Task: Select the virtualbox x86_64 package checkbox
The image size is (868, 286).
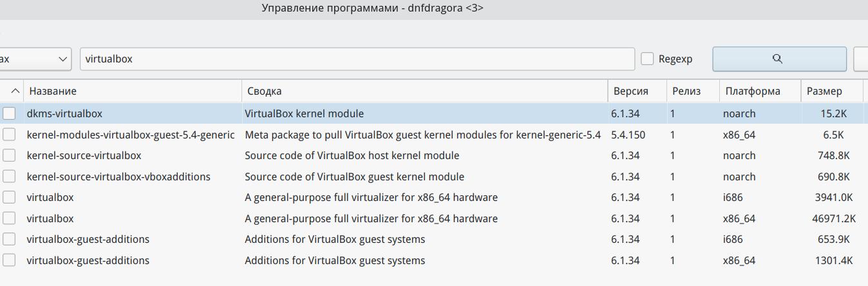Action: pos(9,218)
